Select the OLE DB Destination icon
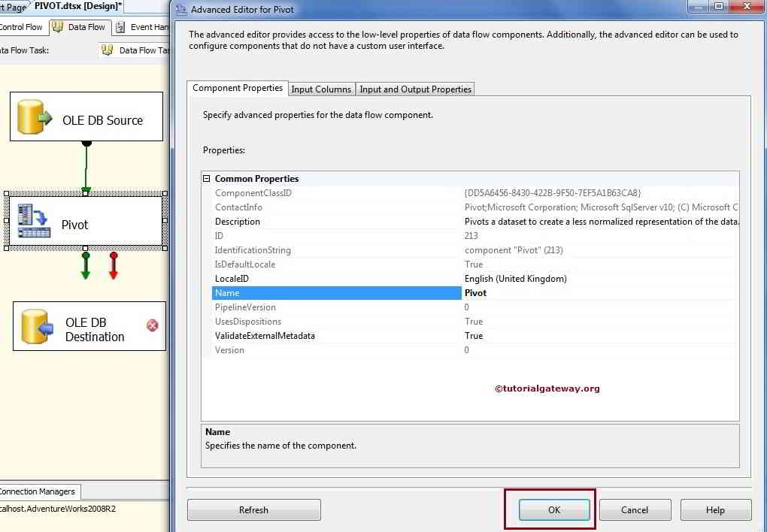The height and width of the screenshot is (532, 767). coord(33,326)
